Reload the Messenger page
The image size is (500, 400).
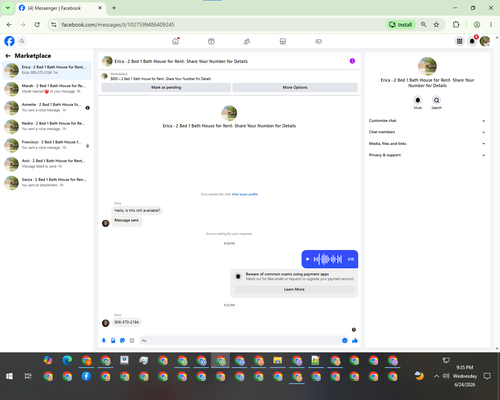tap(37, 25)
